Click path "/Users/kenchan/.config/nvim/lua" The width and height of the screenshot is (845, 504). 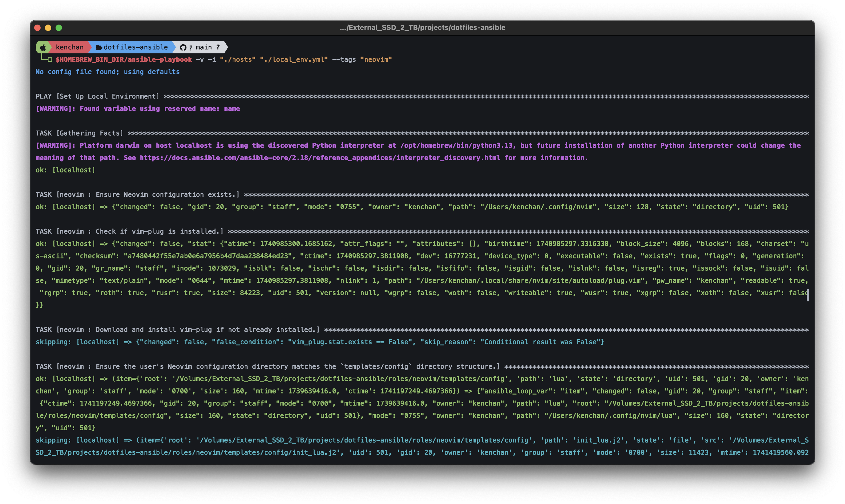(x=610, y=415)
